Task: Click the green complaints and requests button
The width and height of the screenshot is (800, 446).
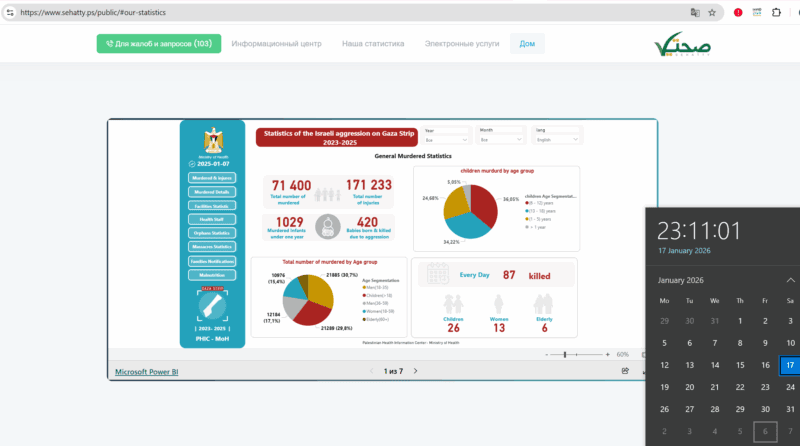Action: pos(158,44)
